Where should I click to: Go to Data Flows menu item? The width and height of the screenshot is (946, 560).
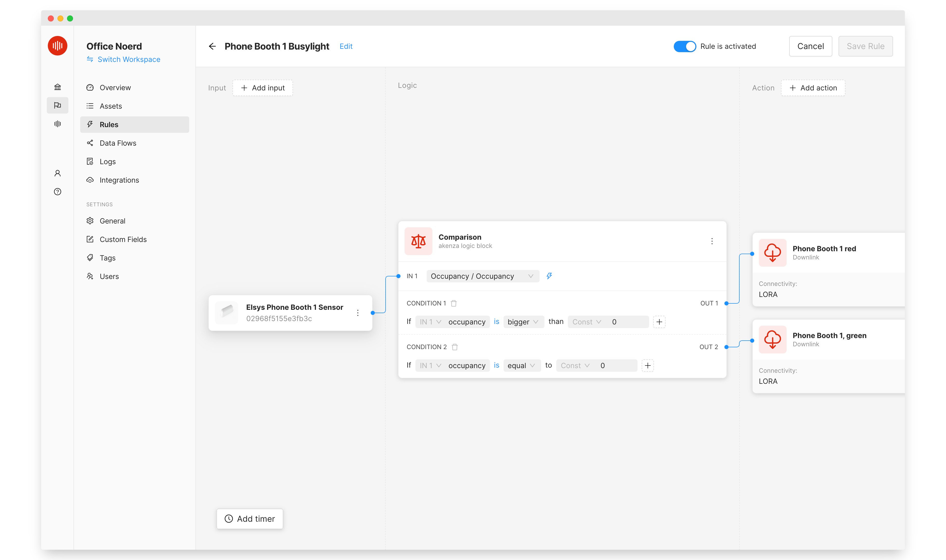pyautogui.click(x=118, y=143)
